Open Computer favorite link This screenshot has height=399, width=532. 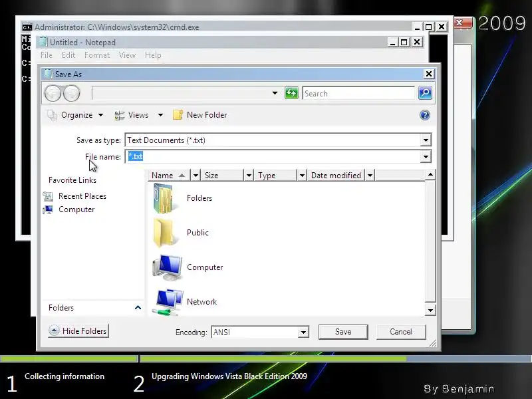[76, 209]
